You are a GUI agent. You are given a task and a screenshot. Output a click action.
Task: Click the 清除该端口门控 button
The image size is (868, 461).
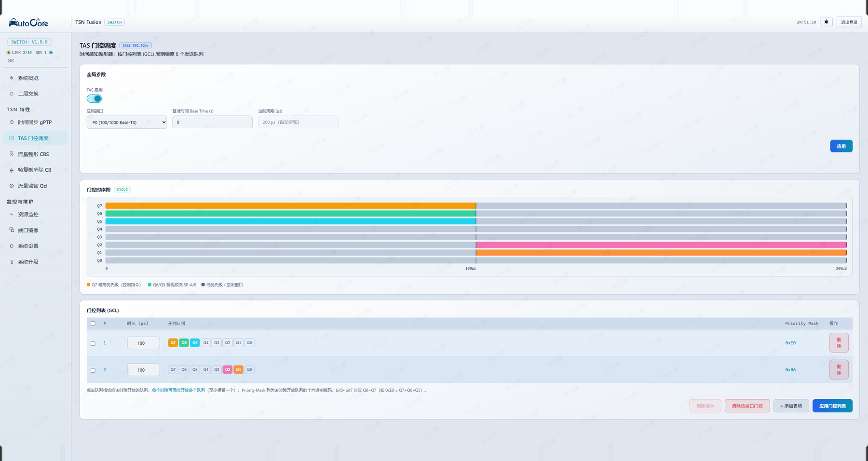pos(747,406)
